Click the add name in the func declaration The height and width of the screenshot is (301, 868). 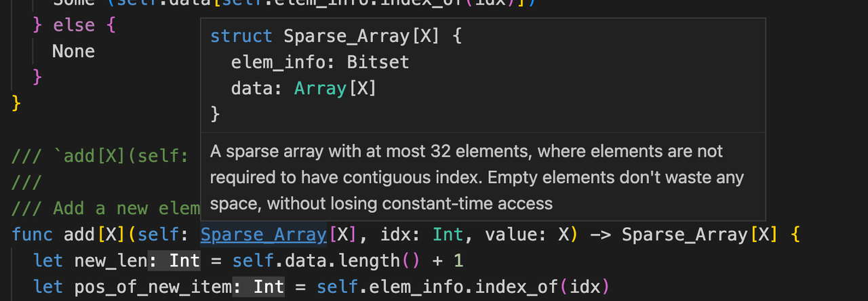click(79, 235)
